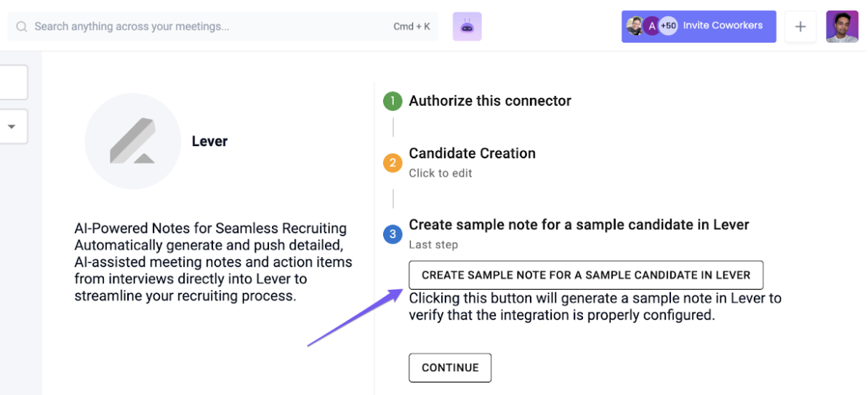Select the blue step 3 circle
Screen dimensions: 868x395
click(x=393, y=235)
